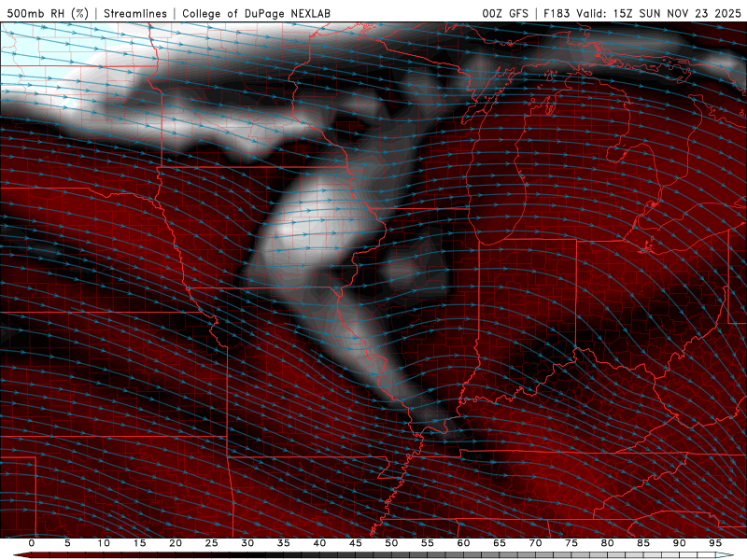Select the "55" legend value

(x=428, y=543)
